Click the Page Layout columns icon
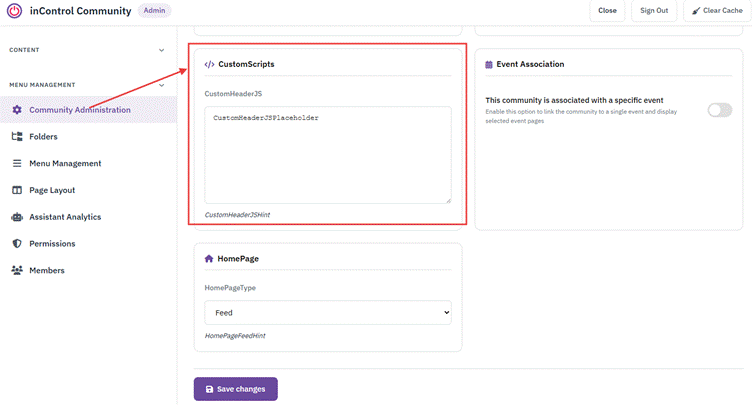 click(x=17, y=190)
